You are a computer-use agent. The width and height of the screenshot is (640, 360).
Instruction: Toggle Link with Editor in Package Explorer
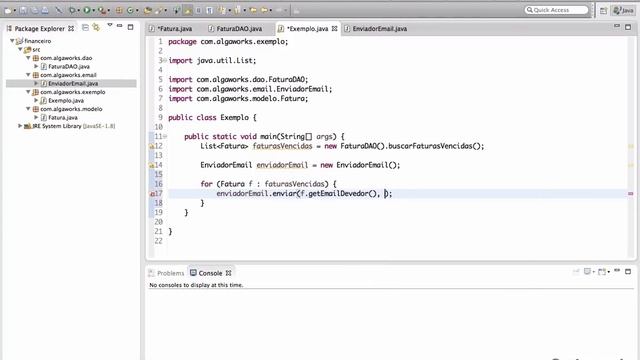point(96,28)
